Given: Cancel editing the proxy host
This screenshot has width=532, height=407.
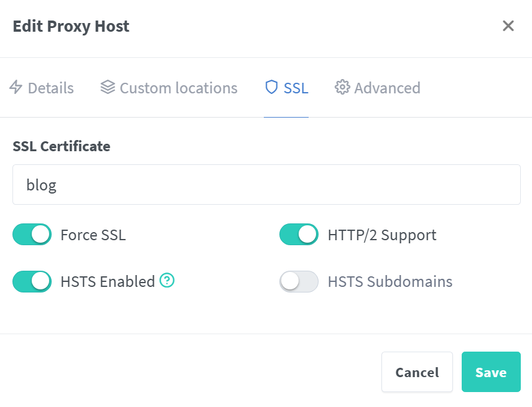Looking at the screenshot, I should 417,372.
